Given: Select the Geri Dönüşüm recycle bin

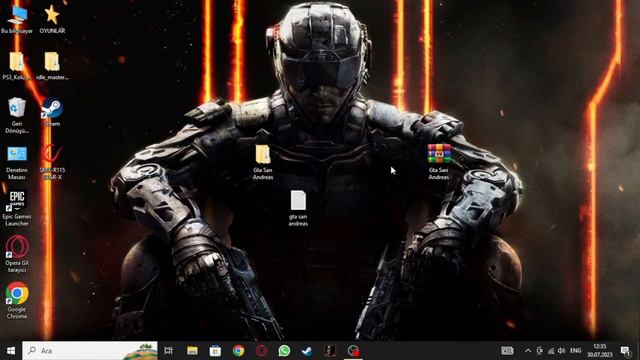Looking at the screenshot, I should point(17,116).
